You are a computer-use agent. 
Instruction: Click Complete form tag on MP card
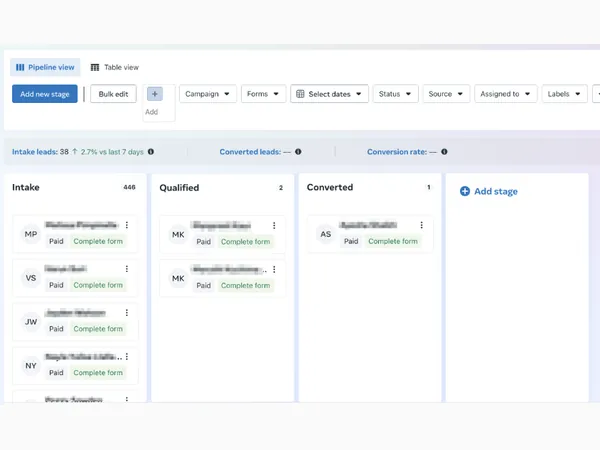click(x=98, y=241)
